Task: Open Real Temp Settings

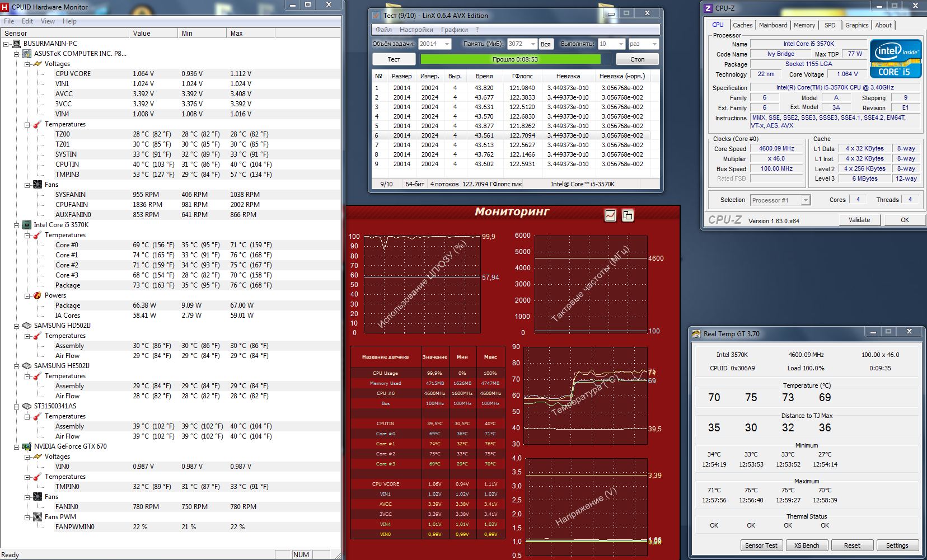Action: (897, 545)
